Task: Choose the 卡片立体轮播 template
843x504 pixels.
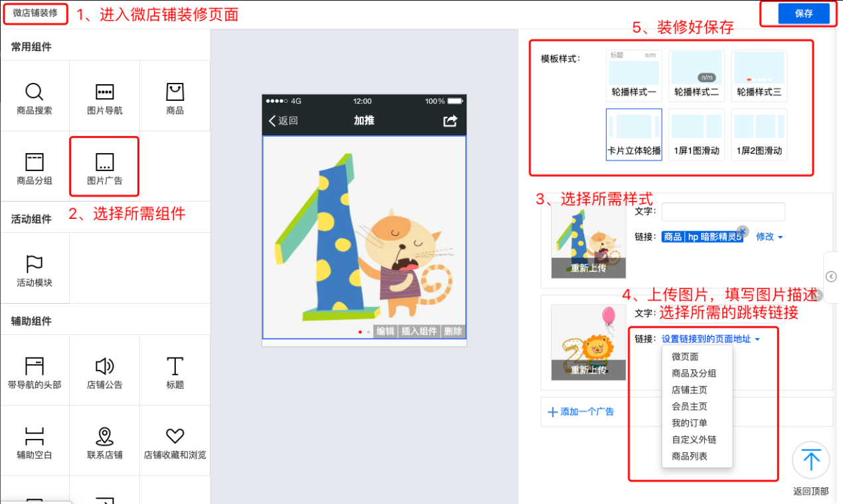Action: pos(634,134)
